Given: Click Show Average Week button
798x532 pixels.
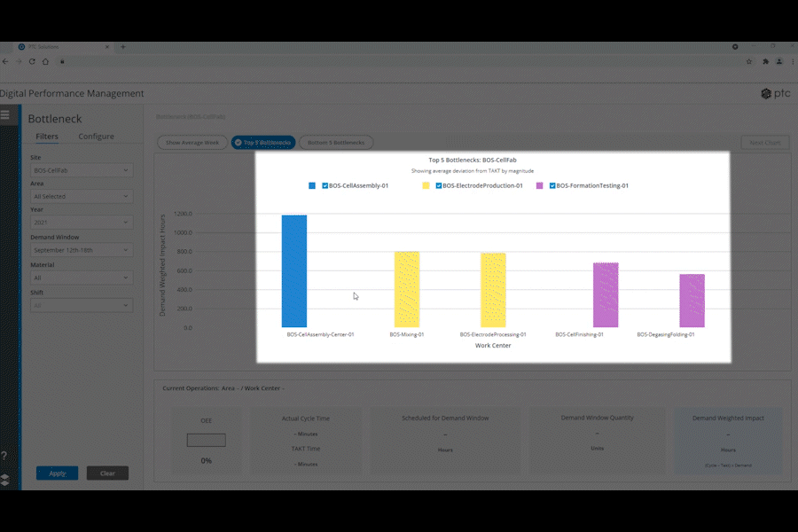Looking at the screenshot, I should [192, 143].
